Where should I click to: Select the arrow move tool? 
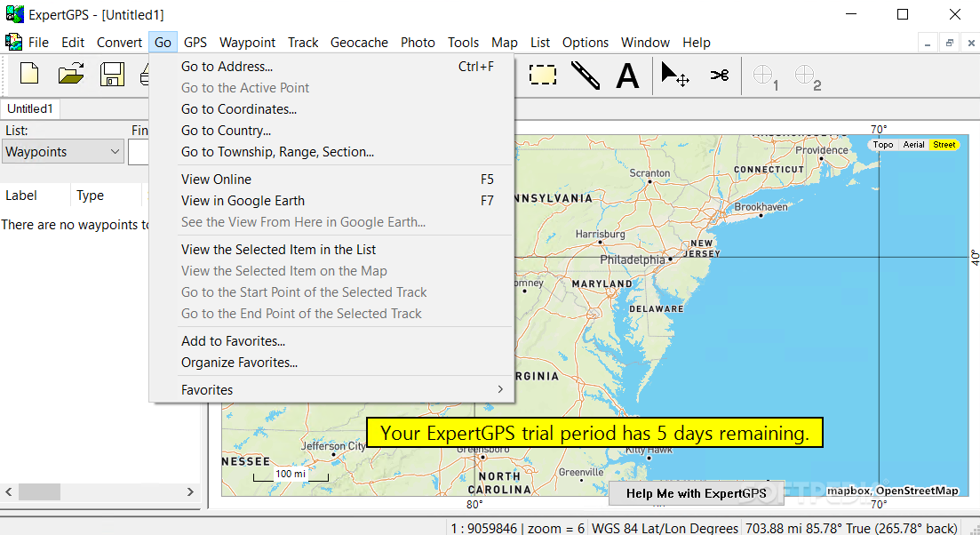675,75
